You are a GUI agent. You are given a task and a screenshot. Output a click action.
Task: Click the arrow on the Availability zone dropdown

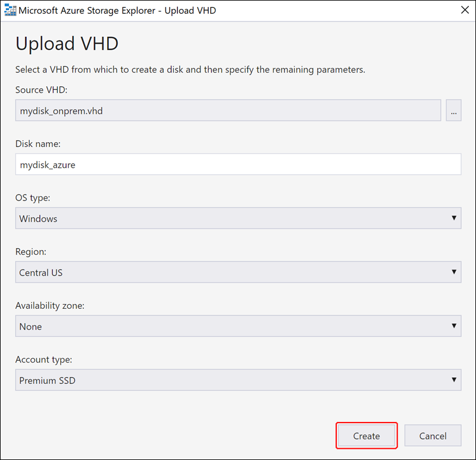454,326
